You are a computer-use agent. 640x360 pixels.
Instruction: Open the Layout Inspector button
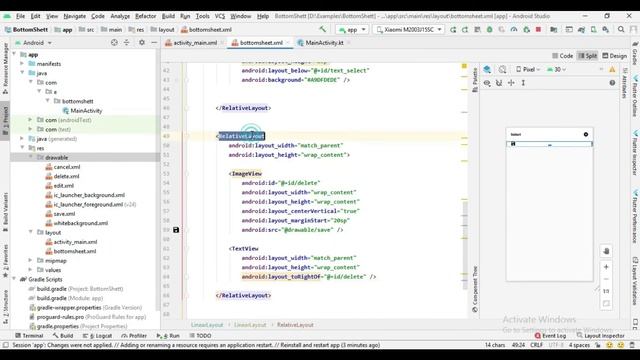(x=601, y=336)
